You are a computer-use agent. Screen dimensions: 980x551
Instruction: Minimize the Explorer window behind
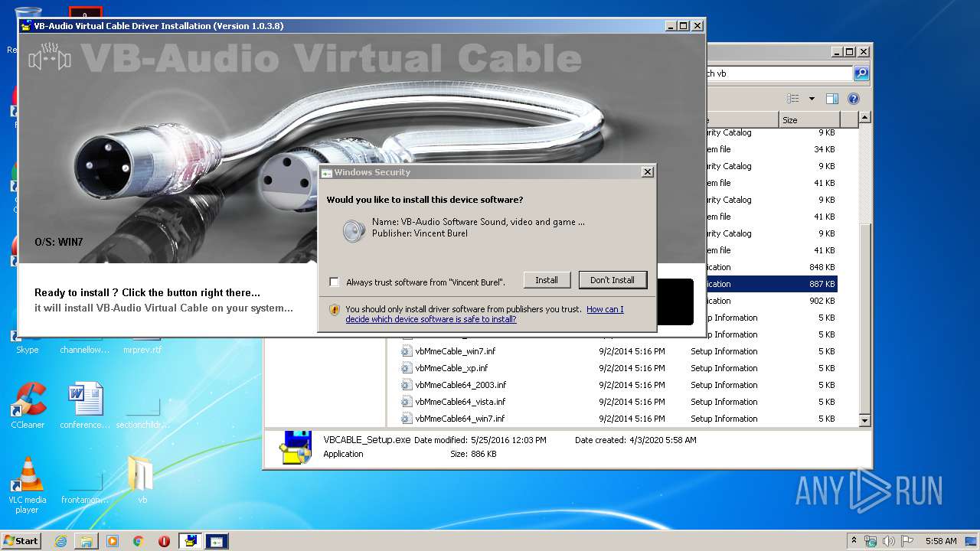837,52
